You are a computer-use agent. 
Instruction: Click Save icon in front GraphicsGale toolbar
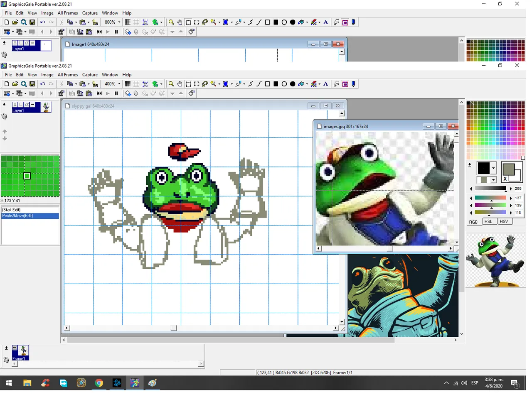pos(32,84)
